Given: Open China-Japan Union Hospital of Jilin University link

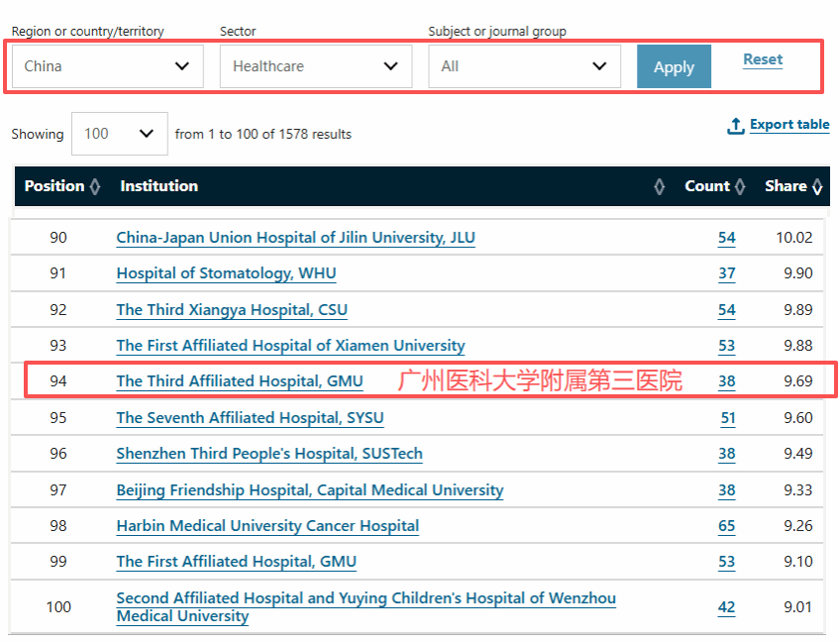Looking at the screenshot, I should tap(296, 238).
